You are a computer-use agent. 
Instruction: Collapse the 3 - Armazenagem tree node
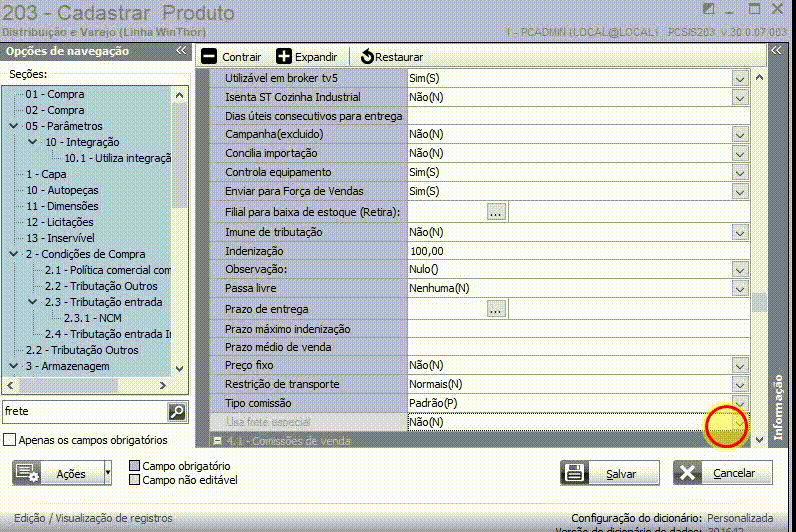(x=14, y=366)
